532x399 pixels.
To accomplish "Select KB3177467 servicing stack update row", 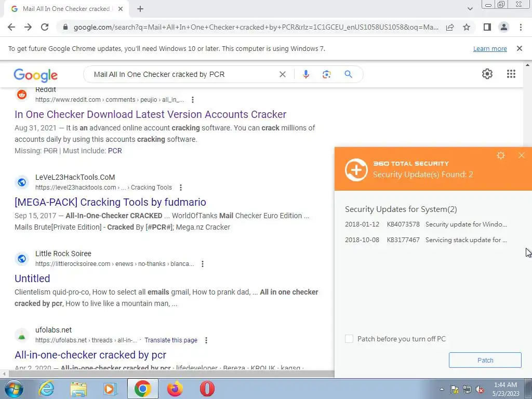I will click(426, 240).
